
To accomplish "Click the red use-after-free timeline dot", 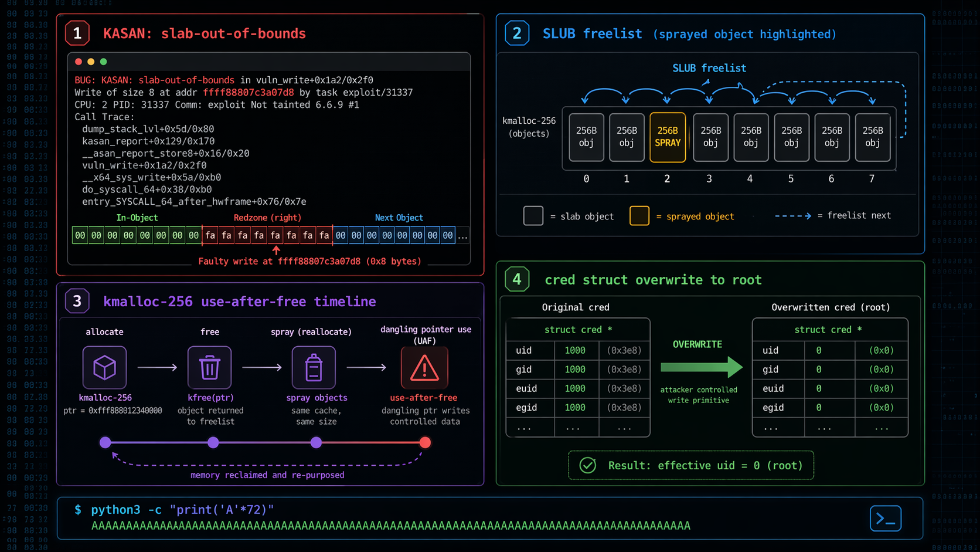I will point(425,442).
